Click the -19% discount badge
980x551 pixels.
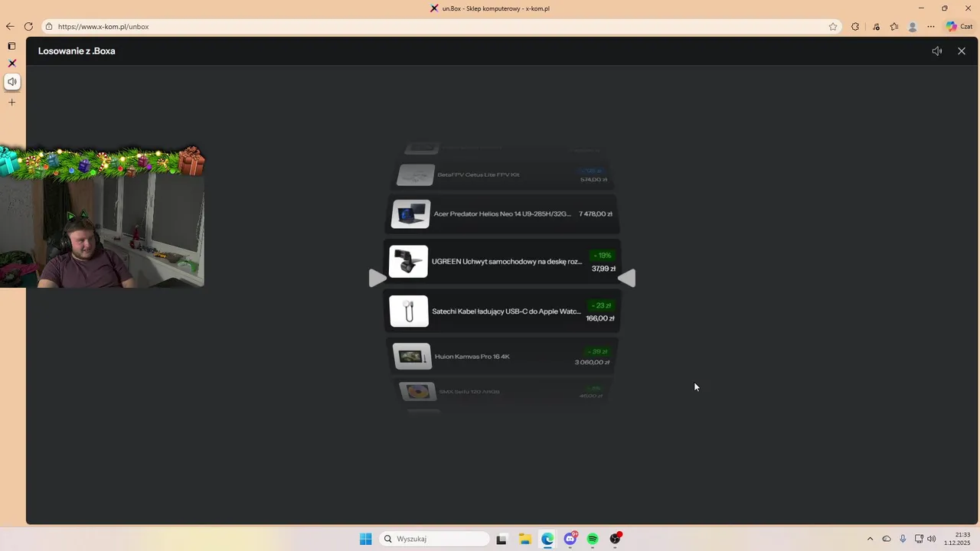click(602, 256)
